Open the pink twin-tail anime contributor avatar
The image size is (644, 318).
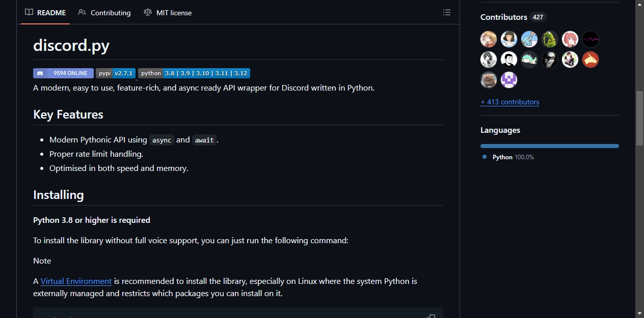pos(570,39)
